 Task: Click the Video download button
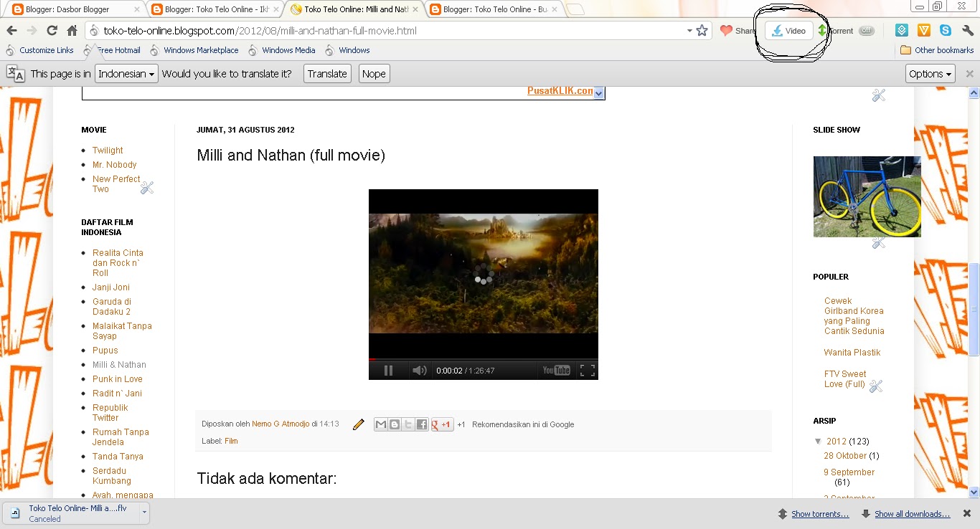point(788,31)
